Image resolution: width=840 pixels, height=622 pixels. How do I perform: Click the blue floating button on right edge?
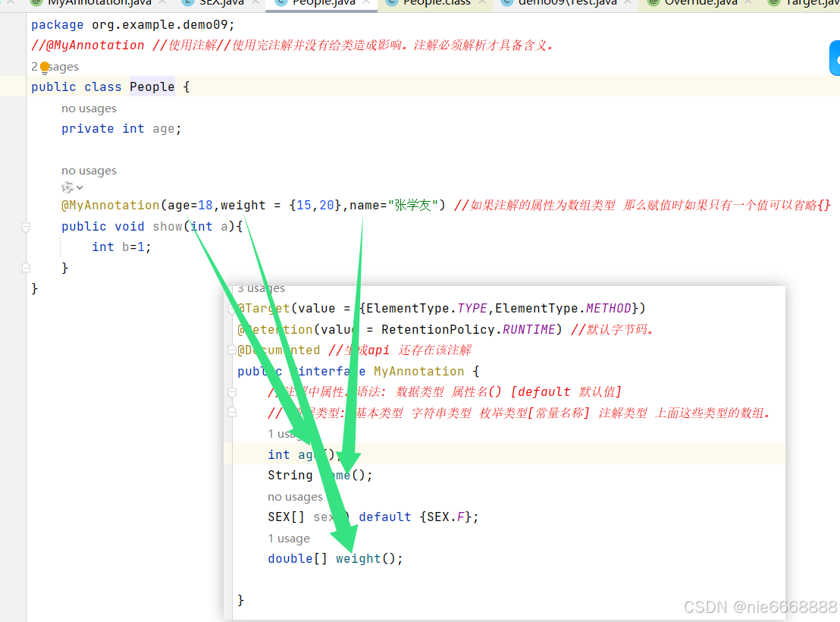pyautogui.click(x=835, y=58)
